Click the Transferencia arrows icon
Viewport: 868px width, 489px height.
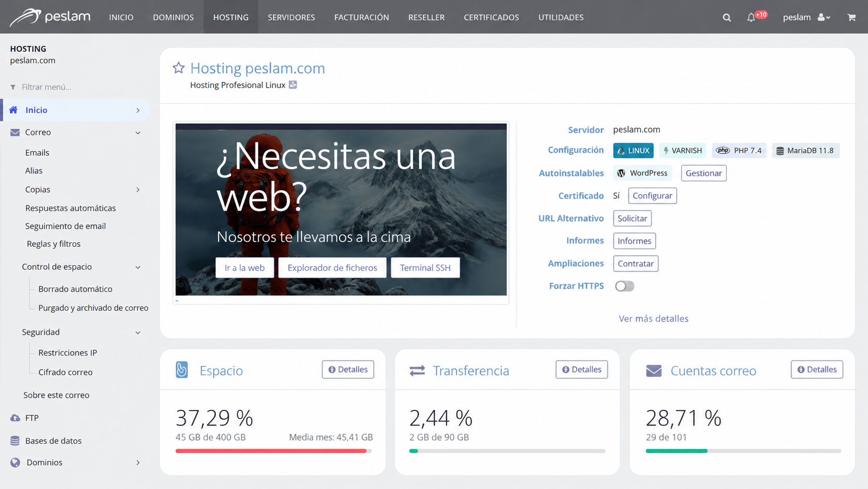[417, 371]
